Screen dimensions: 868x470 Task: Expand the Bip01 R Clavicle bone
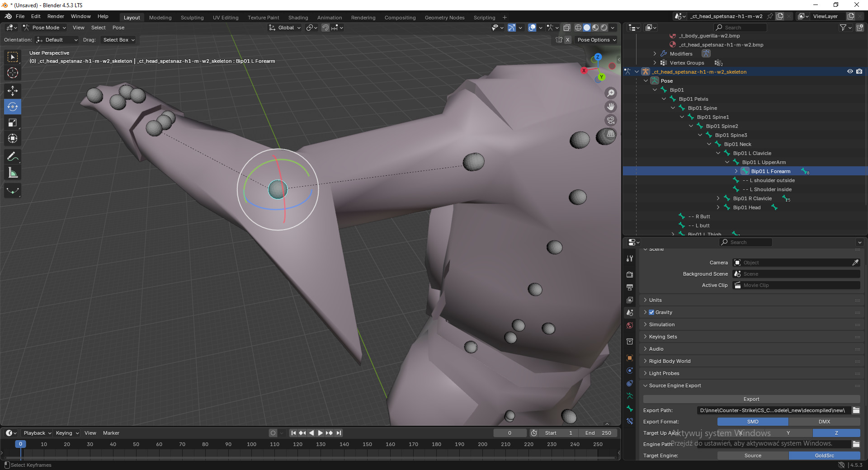[718, 198]
